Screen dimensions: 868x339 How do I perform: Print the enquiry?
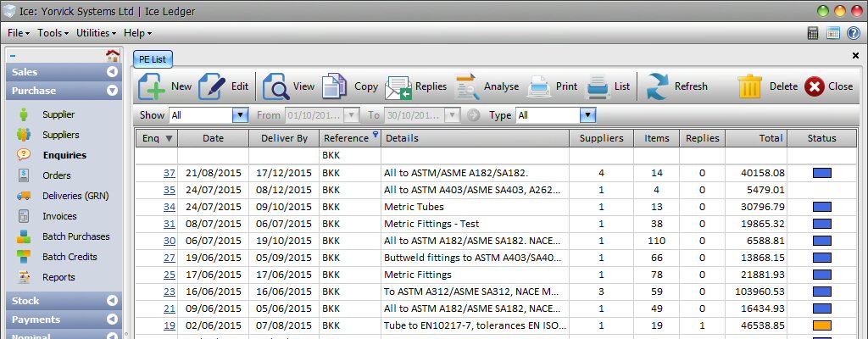point(552,86)
